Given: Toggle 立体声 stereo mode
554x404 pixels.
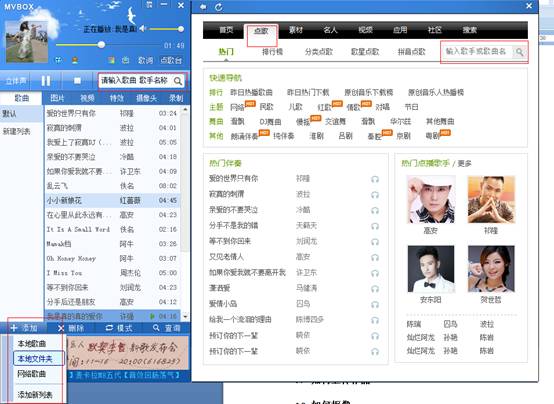Looking at the screenshot, I should 16,81.
